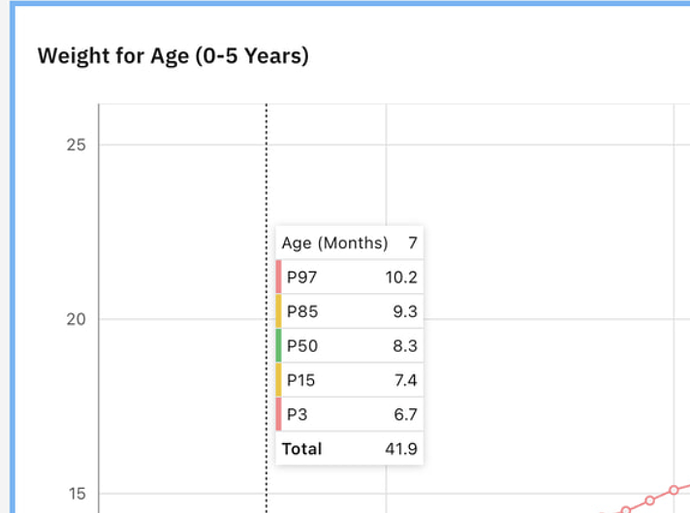Select the P97 label in the tooltip

(x=301, y=277)
